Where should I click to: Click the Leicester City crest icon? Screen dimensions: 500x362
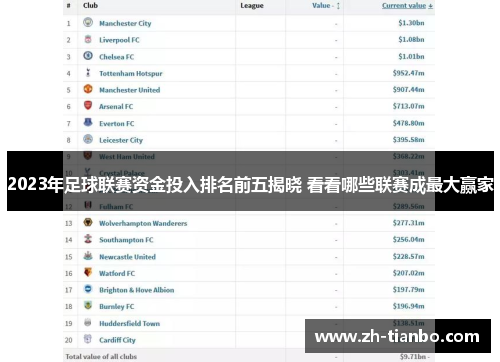(x=88, y=139)
